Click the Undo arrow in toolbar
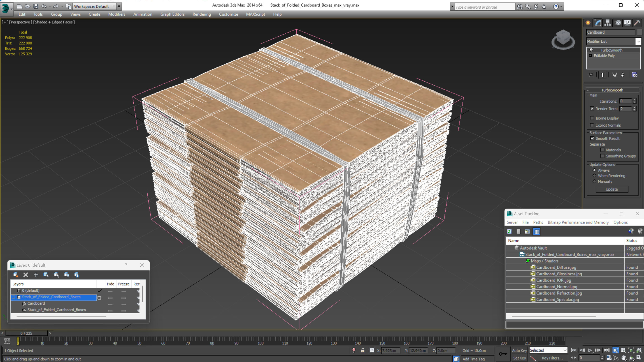 pos(44,6)
